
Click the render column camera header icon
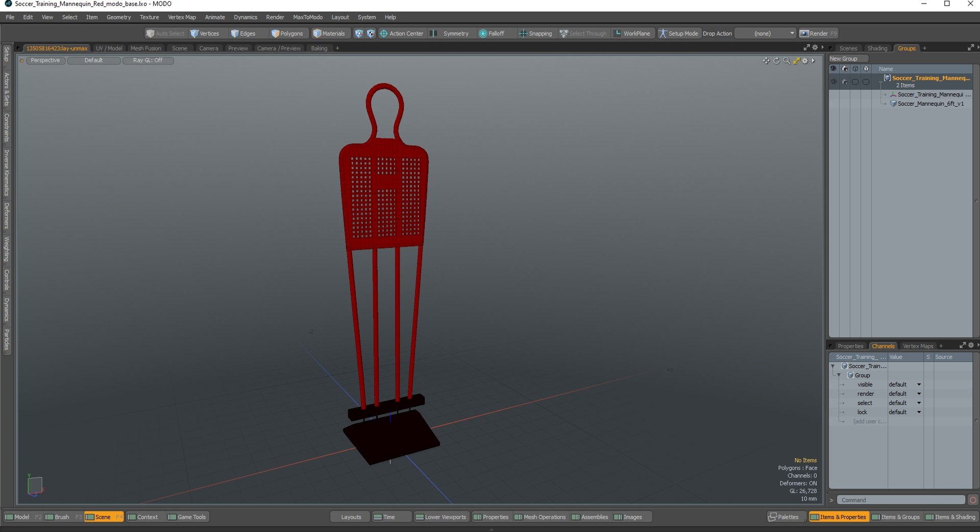(845, 69)
